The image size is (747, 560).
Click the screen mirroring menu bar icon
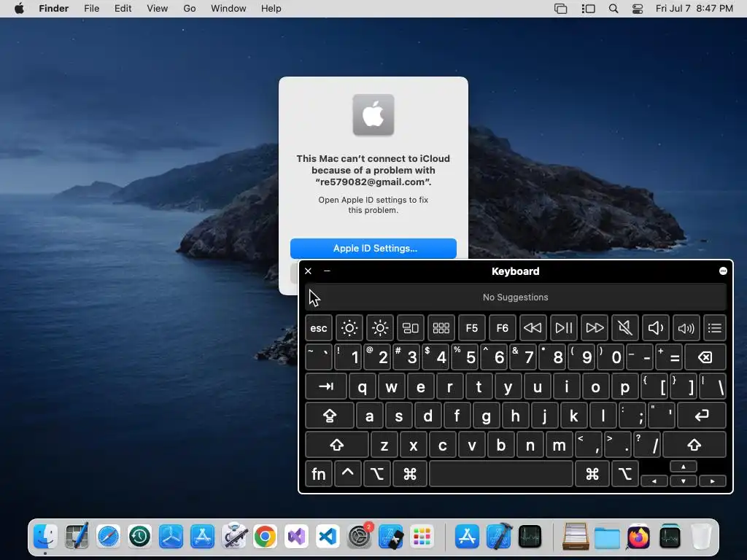pyautogui.click(x=561, y=9)
